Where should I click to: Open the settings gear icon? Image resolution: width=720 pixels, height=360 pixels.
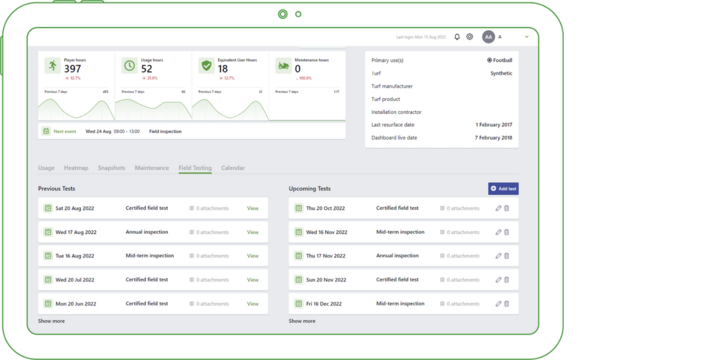pyautogui.click(x=469, y=37)
